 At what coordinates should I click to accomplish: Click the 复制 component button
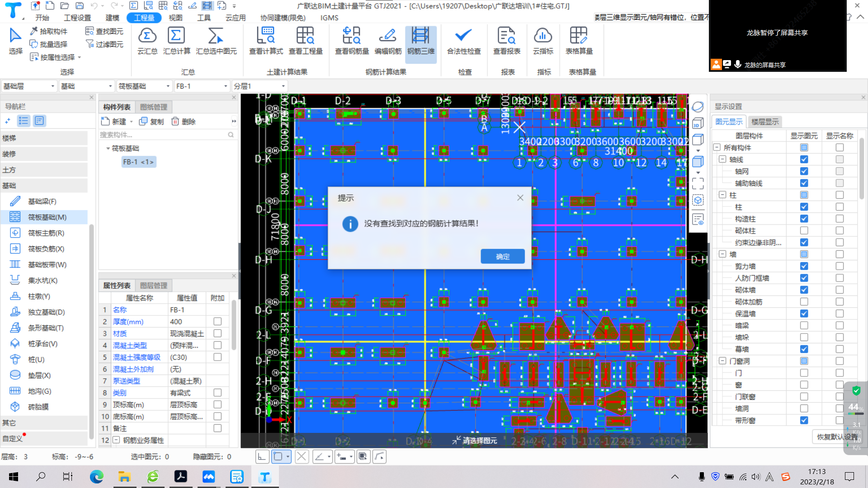tap(152, 122)
